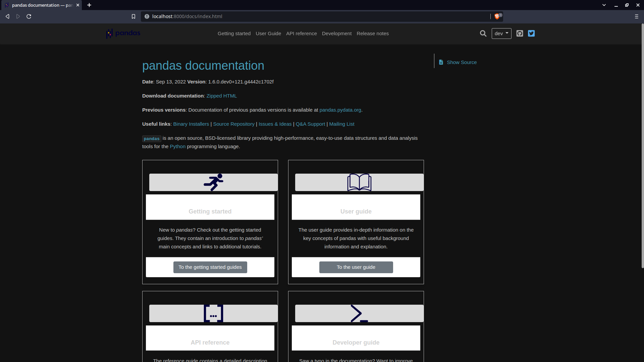Open Issues & Ideas link
Image resolution: width=644 pixels, height=362 pixels.
tap(275, 124)
